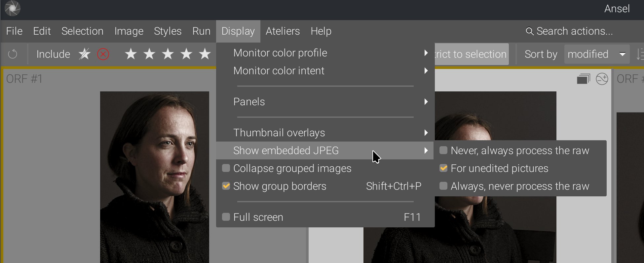Open the Ateliers menu
Screen dimensions: 644x263
pos(283,31)
